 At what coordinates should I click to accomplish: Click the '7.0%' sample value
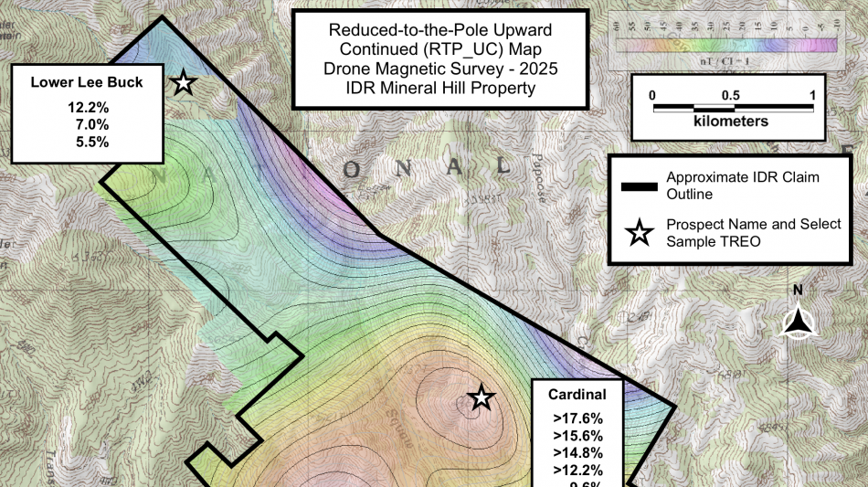pos(92,124)
